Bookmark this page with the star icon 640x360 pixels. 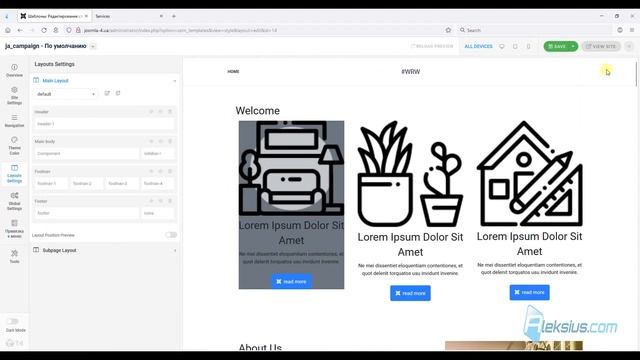[448, 30]
